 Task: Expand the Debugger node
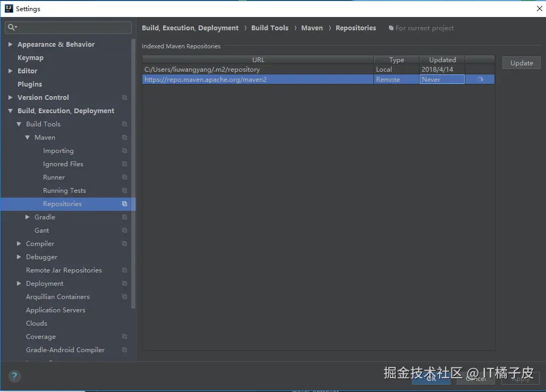19,257
